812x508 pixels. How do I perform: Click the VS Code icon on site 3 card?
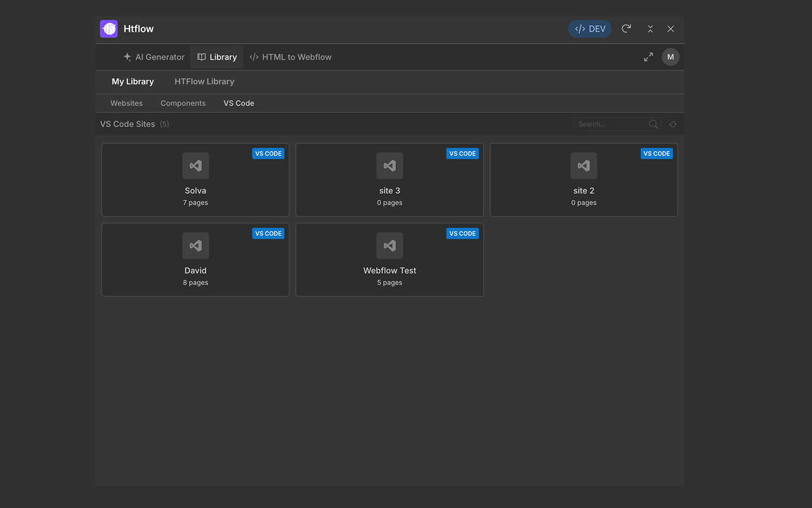[x=390, y=166]
